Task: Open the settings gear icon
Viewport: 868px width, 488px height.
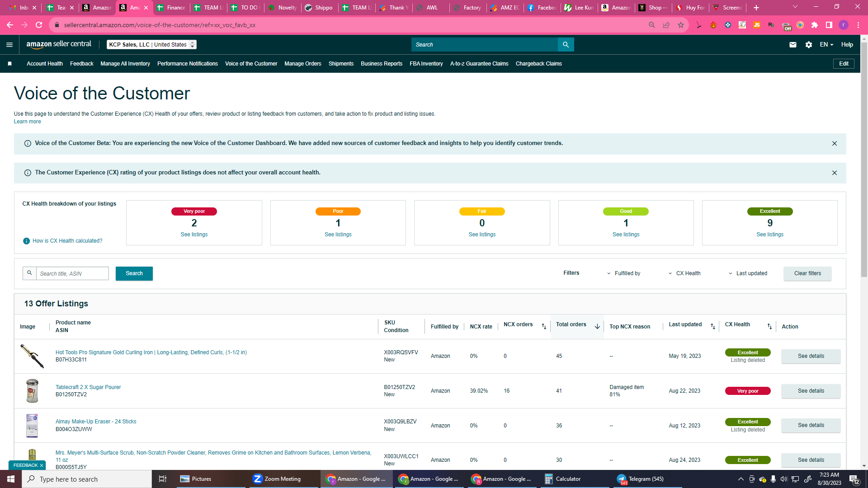Action: 809,44
